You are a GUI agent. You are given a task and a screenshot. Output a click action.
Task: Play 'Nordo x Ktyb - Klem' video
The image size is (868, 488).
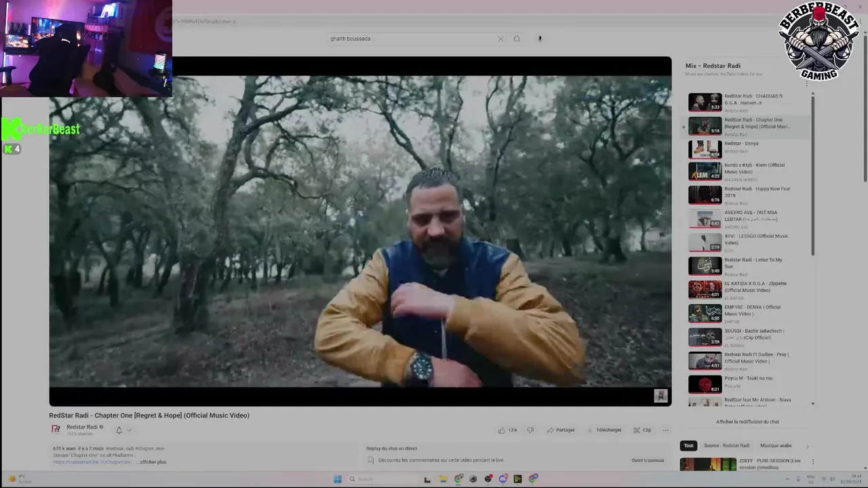coord(748,171)
